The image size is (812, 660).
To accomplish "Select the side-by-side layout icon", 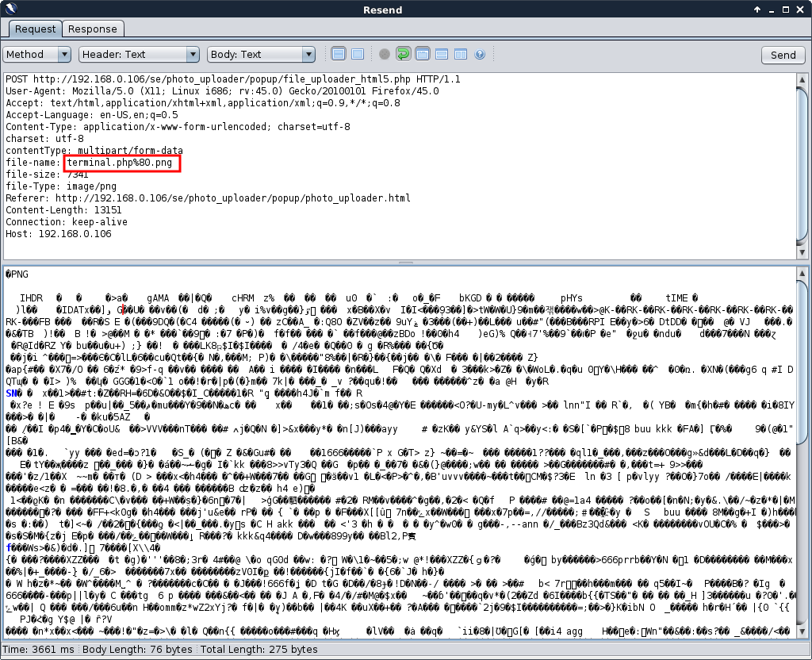I will point(461,54).
